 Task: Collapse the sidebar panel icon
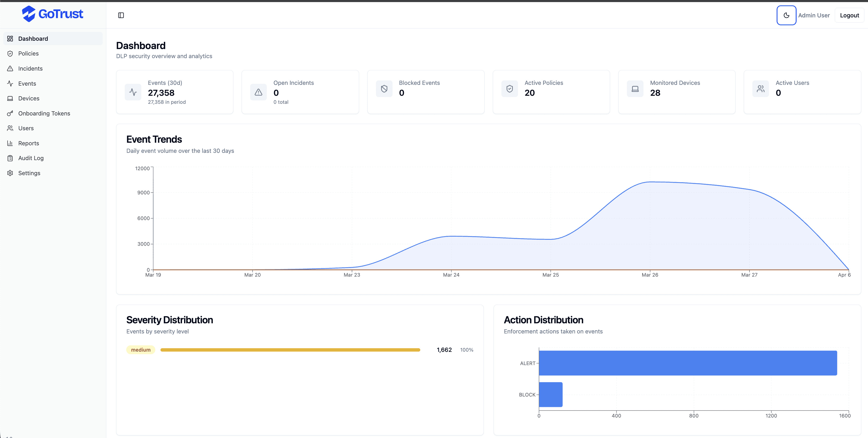click(x=121, y=15)
